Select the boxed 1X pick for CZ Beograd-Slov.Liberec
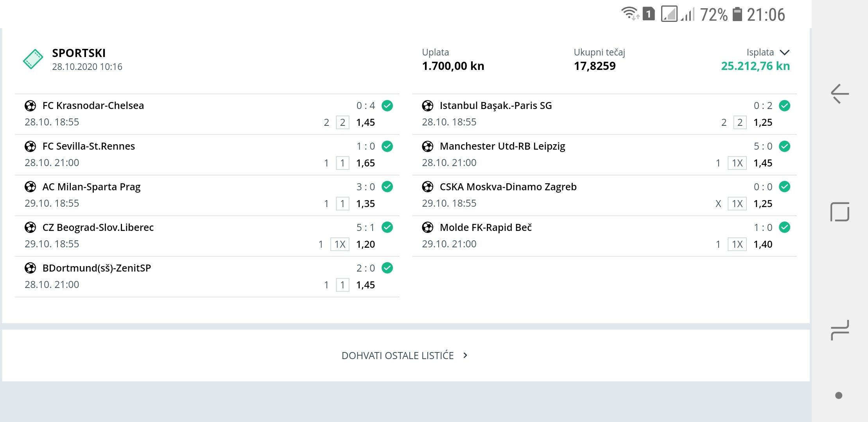Image resolution: width=868 pixels, height=422 pixels. click(340, 244)
